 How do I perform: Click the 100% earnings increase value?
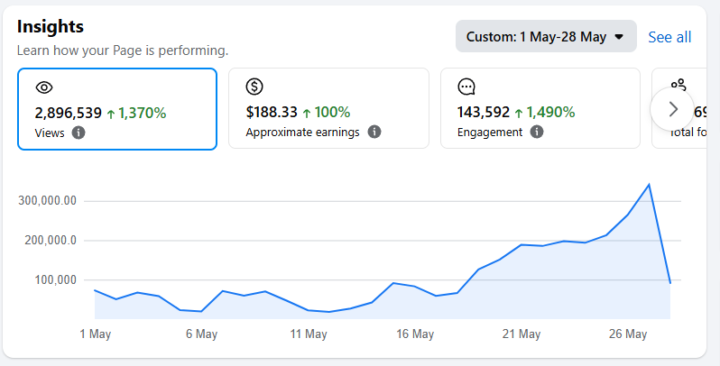point(332,112)
